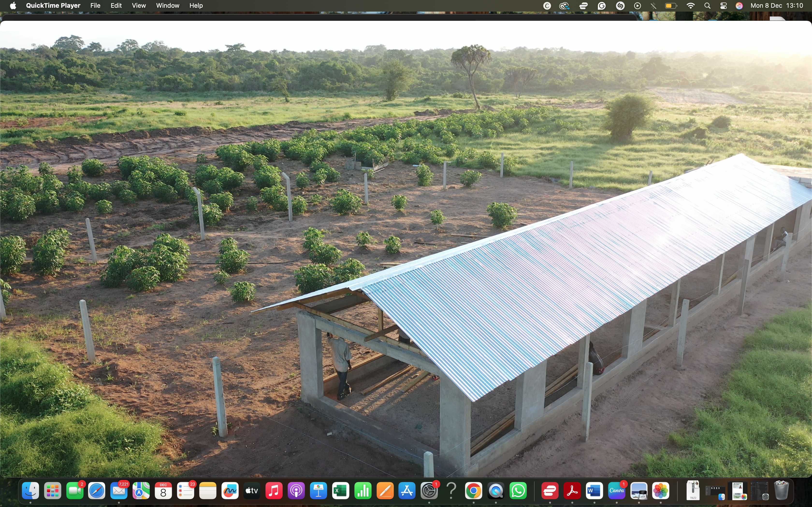This screenshot has width=812, height=507.
Task: Open Google Chrome from the dock
Action: [x=473, y=491]
